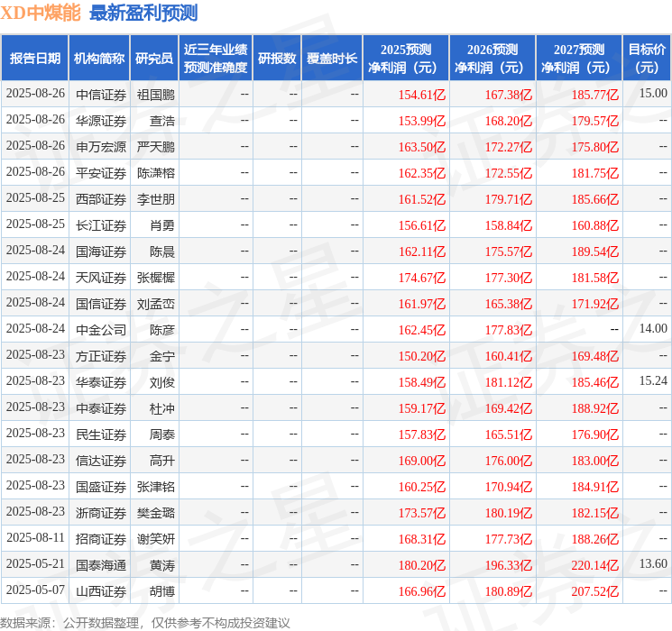Select the 信达证券 institution cell
The height and width of the screenshot is (631, 672).
point(101,461)
